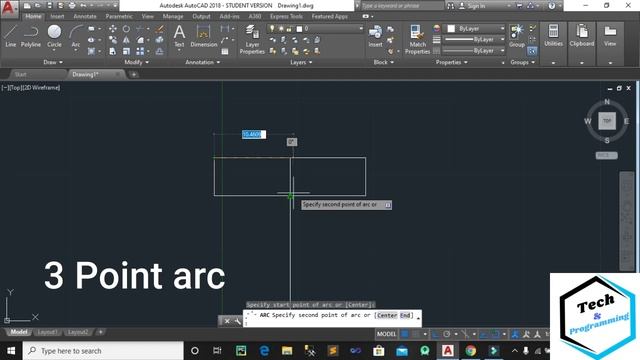Screen dimensions: 640x360
Task: Switch to the Insert ribbon tab
Action: 57,16
